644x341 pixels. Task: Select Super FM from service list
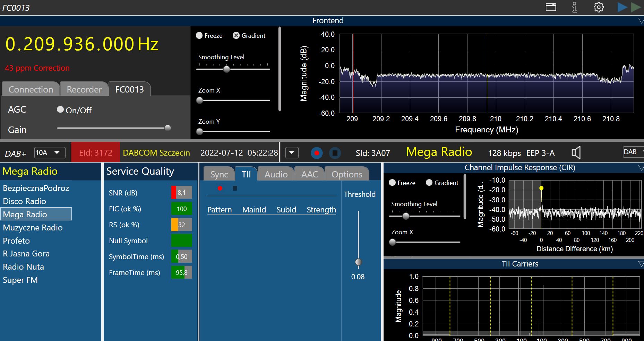pos(20,280)
